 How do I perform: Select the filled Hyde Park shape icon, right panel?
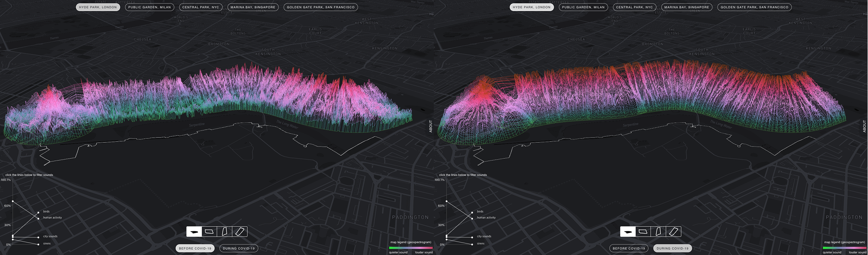pos(628,232)
